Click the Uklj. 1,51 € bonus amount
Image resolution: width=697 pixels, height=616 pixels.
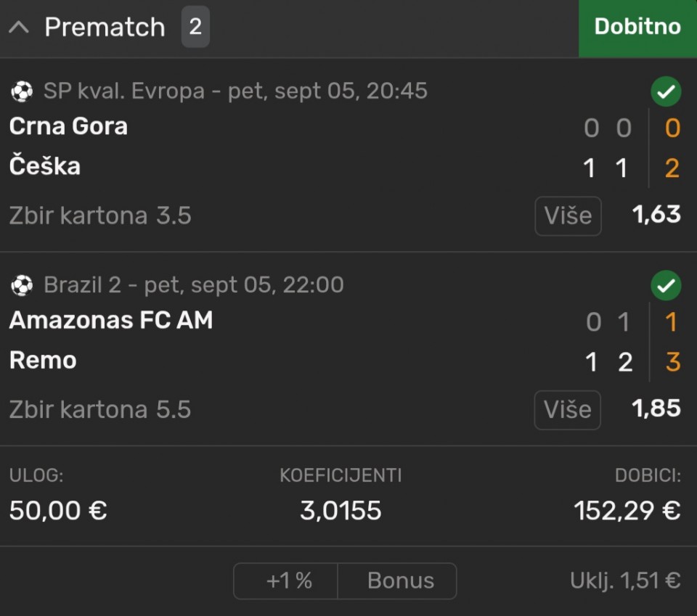coord(625,580)
